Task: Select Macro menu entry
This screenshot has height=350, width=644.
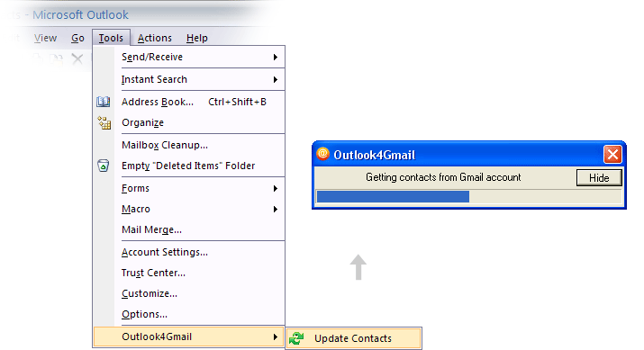Action: click(x=189, y=210)
